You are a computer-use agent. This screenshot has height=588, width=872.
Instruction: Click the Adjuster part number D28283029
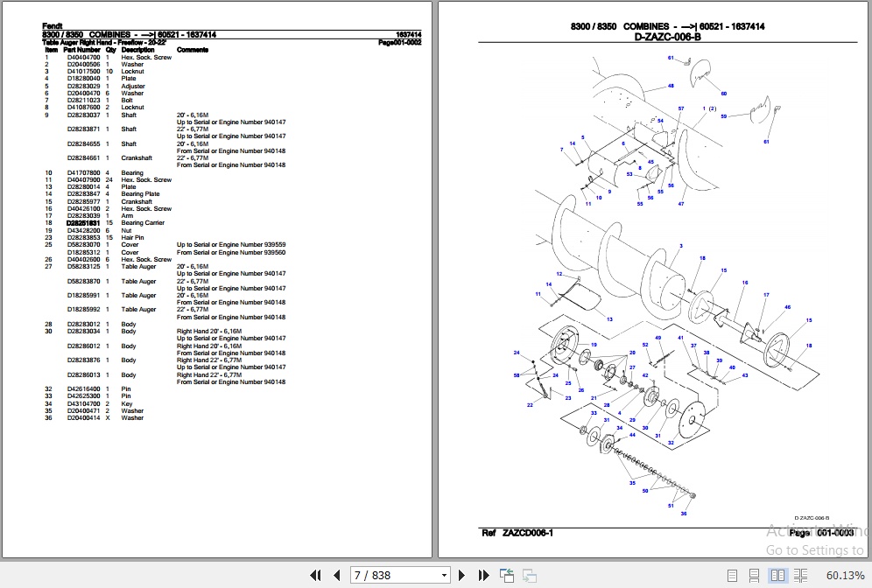pos(83,86)
